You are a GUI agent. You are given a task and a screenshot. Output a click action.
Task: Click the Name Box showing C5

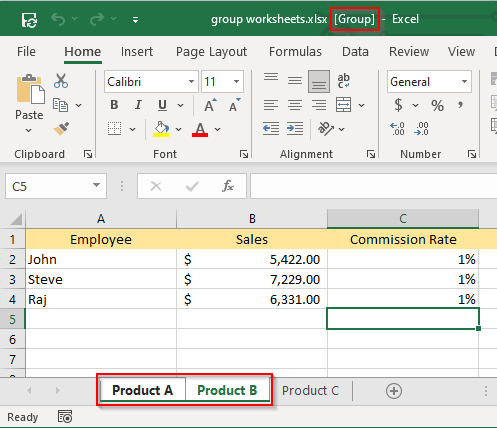[56, 186]
